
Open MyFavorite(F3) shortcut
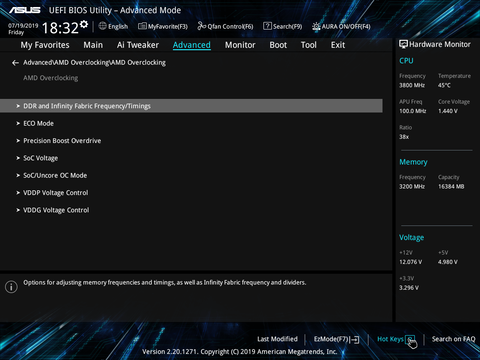(168, 26)
